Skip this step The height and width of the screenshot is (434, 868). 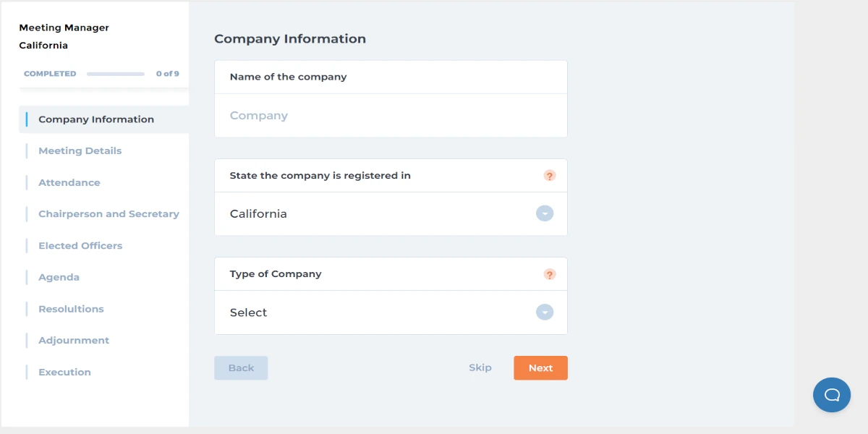point(480,367)
